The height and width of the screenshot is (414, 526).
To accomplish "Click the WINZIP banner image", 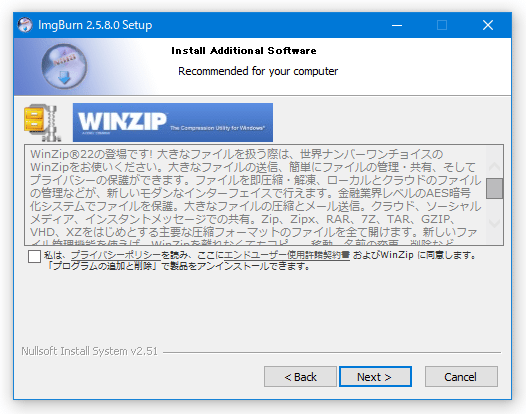I will (x=173, y=122).
